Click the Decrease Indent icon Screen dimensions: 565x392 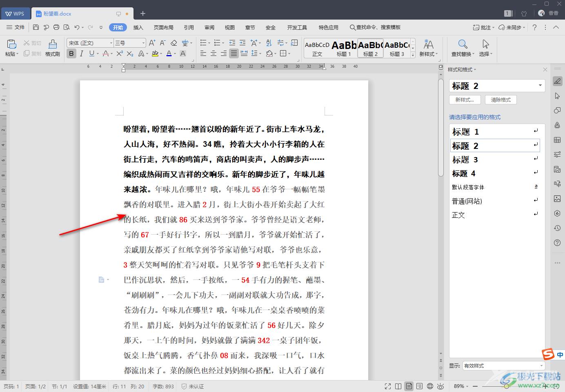pos(232,43)
